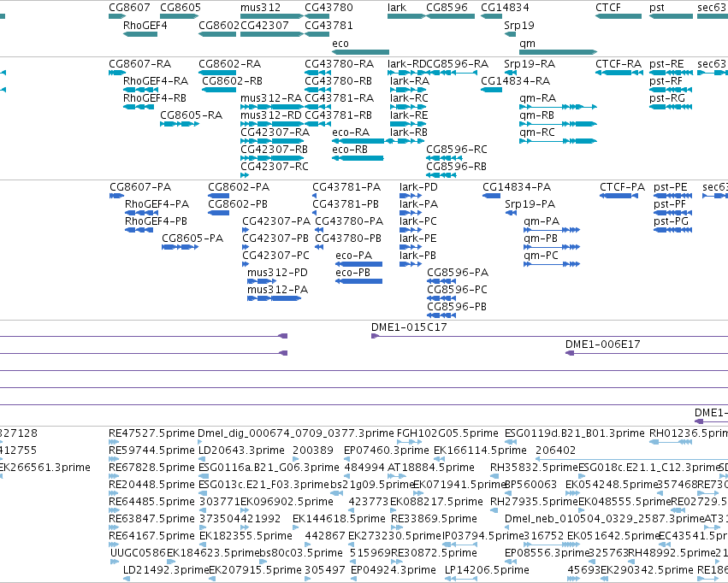Click EST EK096902.5prime
The width and height of the screenshot is (728, 583).
[x=287, y=502]
